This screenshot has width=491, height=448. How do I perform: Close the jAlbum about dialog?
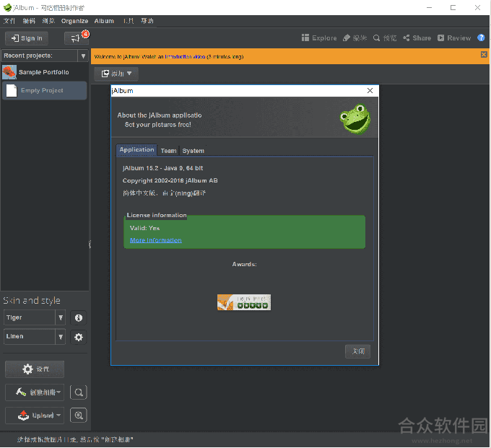coord(370,91)
